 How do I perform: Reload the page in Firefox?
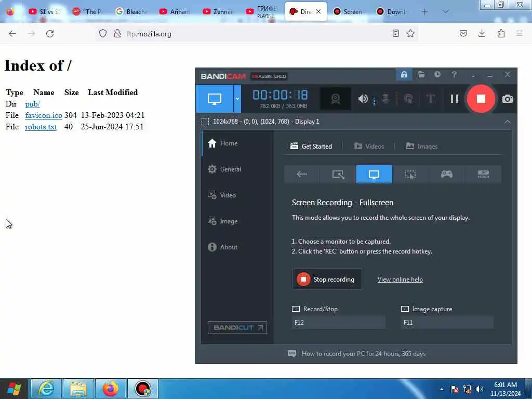point(50,34)
